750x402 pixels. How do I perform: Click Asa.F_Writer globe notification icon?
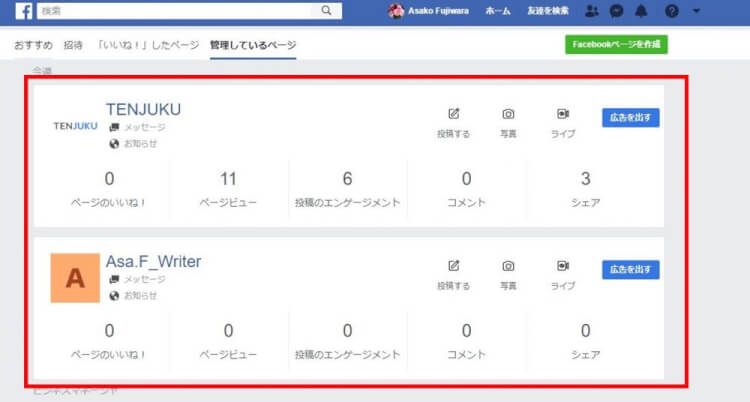pos(114,296)
